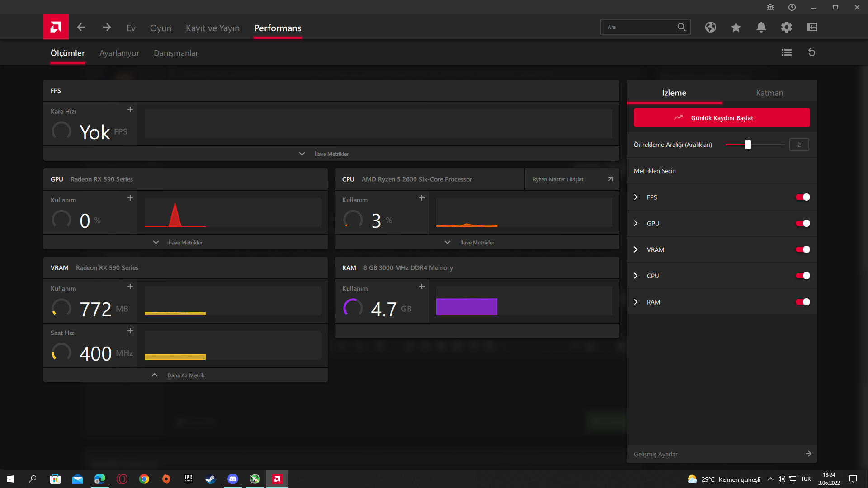Open notifications bell icon
The width and height of the screenshot is (868, 488).
tap(761, 27)
